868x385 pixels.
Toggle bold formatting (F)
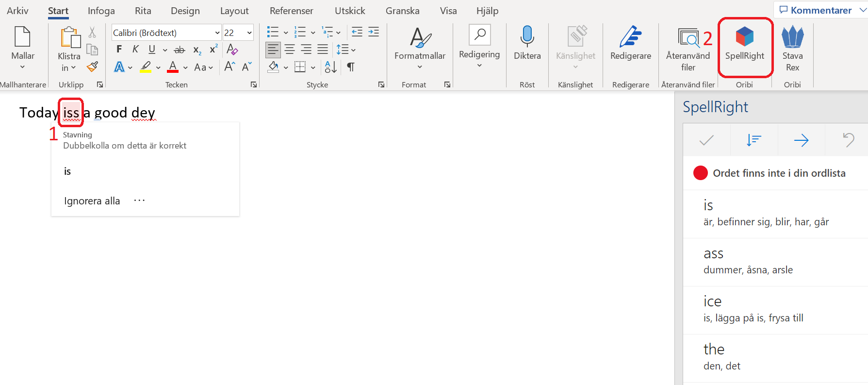coord(119,49)
